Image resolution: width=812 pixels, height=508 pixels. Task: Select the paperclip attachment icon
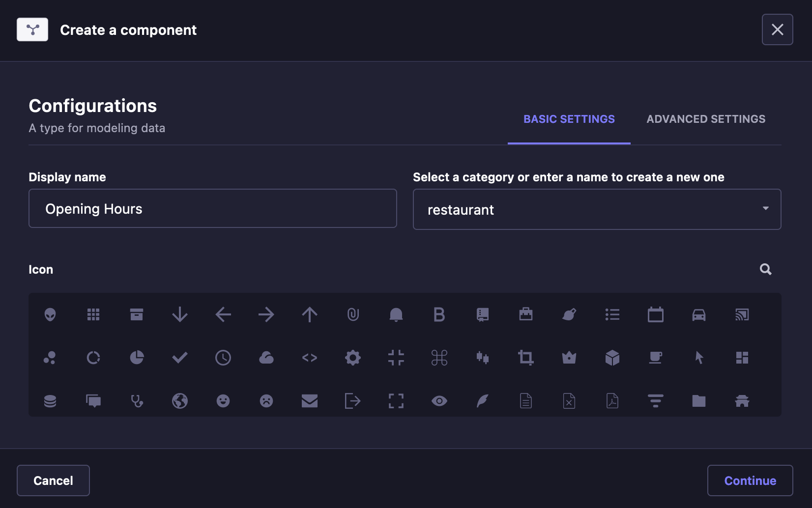(353, 314)
